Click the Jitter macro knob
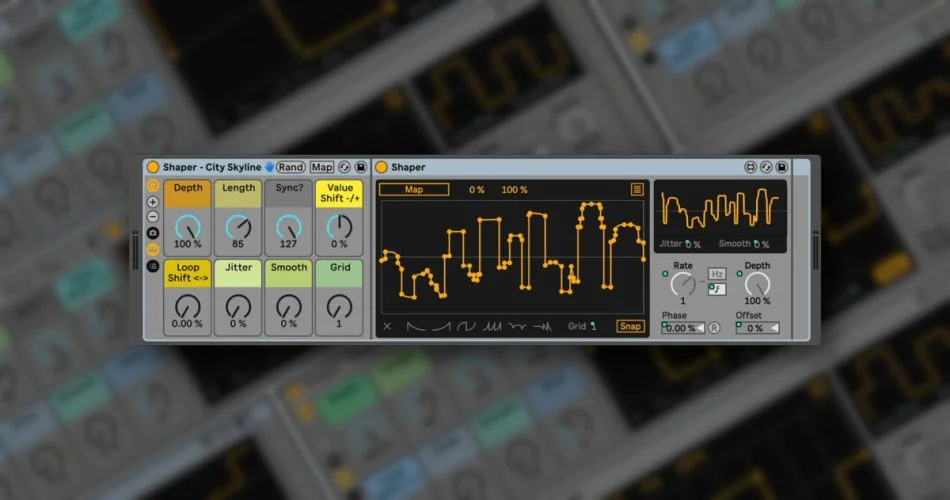Viewport: 950px width, 500px height. (238, 307)
